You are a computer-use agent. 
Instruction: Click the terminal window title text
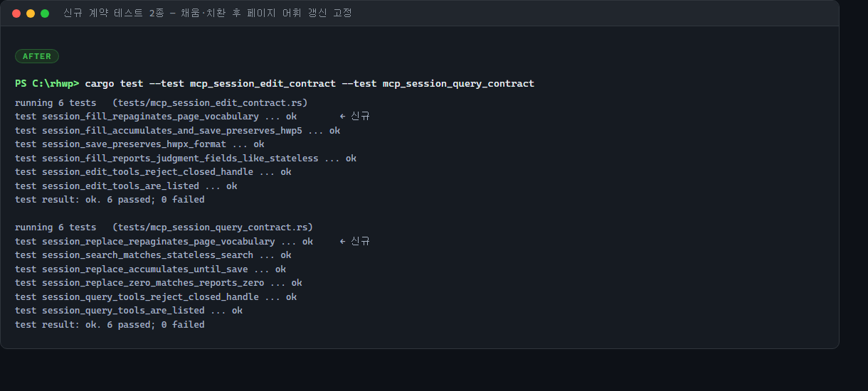[x=207, y=14]
